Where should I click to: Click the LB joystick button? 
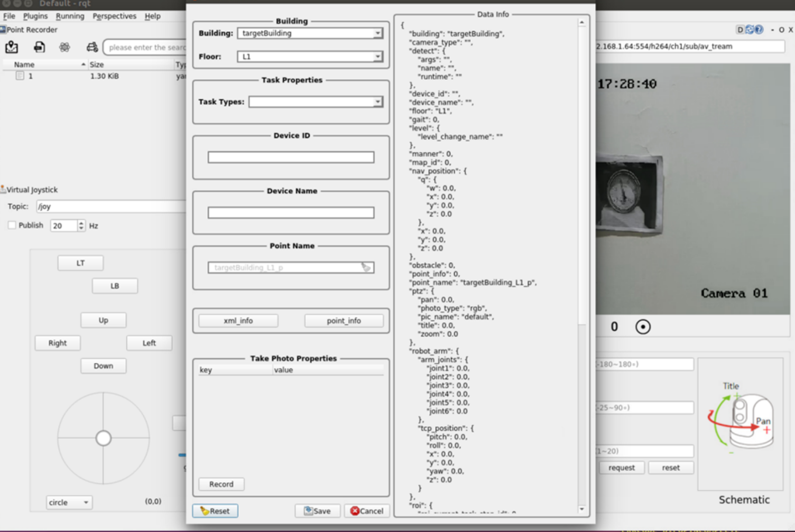pyautogui.click(x=115, y=286)
